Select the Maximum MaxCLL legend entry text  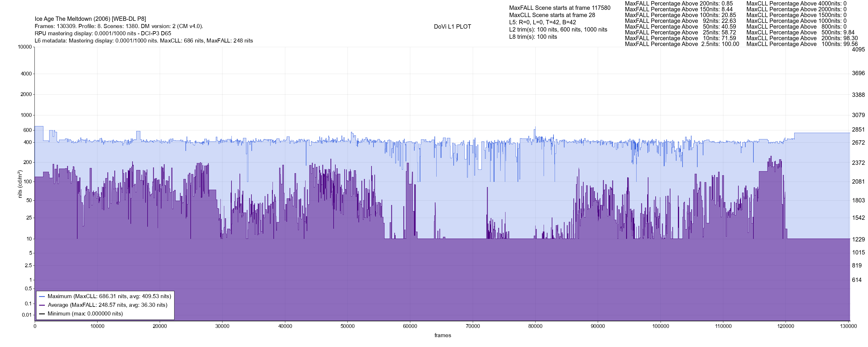click(x=109, y=296)
